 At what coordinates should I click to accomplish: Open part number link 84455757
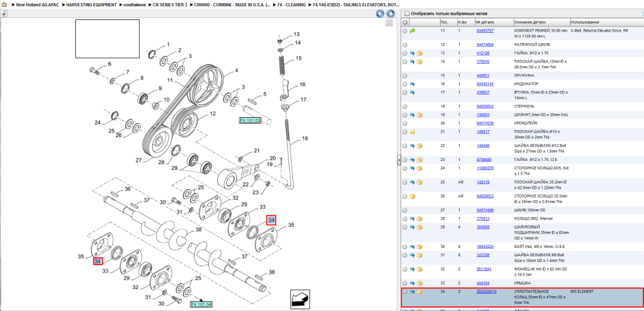coord(485,31)
